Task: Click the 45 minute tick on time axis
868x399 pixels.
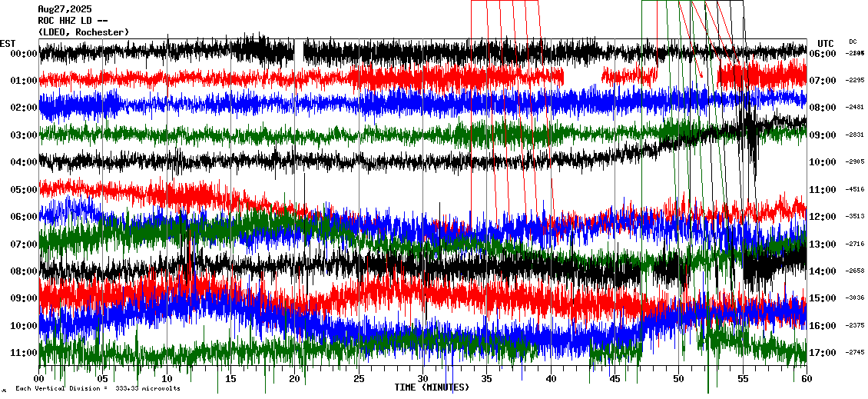Action: click(615, 379)
